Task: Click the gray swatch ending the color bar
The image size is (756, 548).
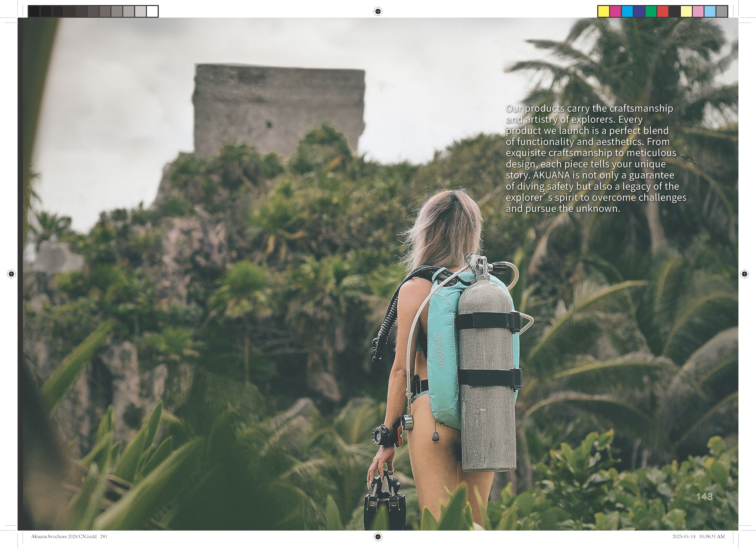Action: (x=722, y=11)
